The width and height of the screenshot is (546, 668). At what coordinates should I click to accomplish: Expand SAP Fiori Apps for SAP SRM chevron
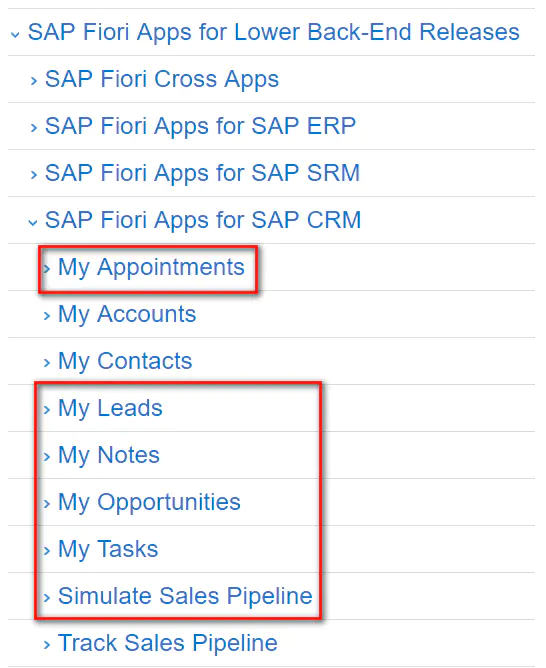34,174
